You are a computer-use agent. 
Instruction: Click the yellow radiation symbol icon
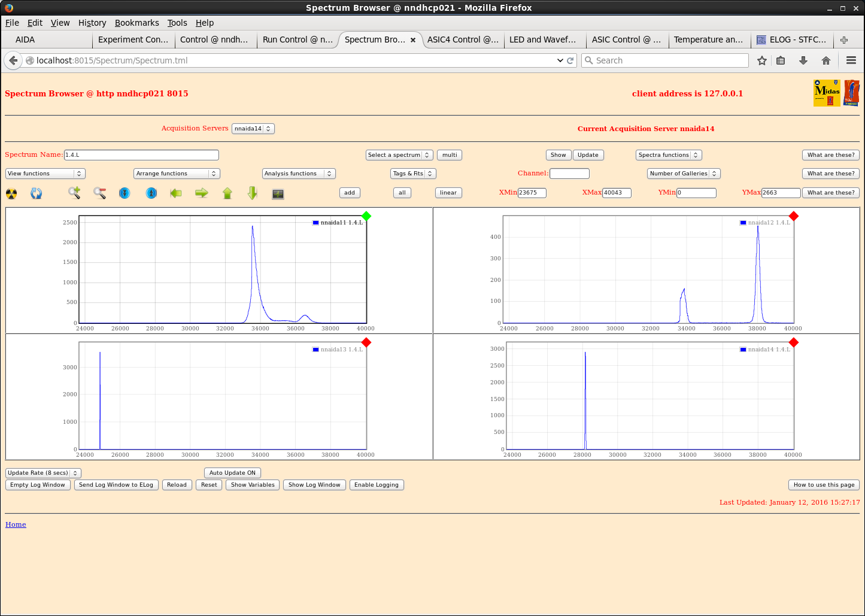pos(11,193)
